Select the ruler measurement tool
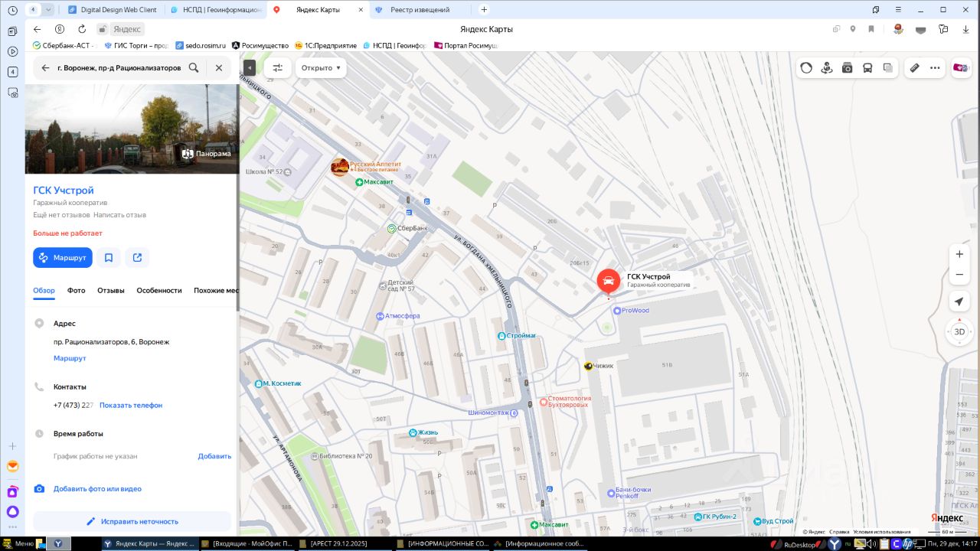This screenshot has width=980, height=551. click(914, 67)
